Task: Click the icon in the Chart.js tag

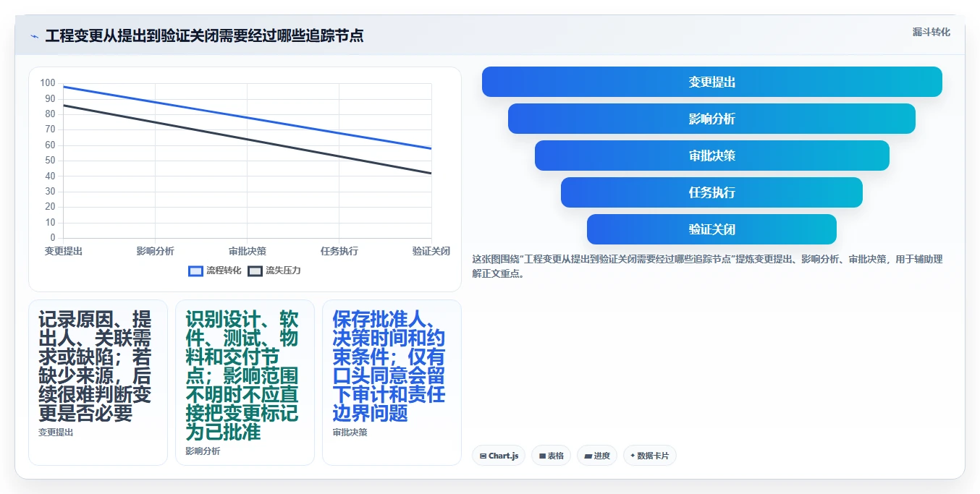Action: [x=483, y=456]
